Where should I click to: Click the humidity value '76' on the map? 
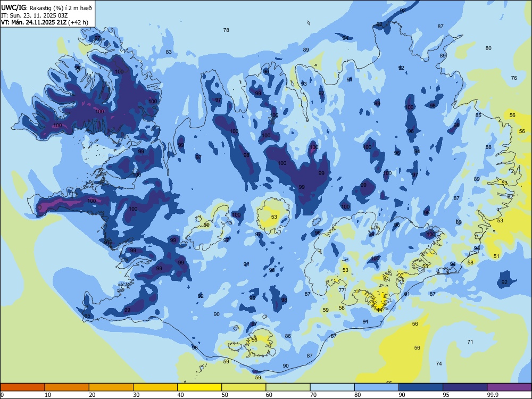point(514,78)
